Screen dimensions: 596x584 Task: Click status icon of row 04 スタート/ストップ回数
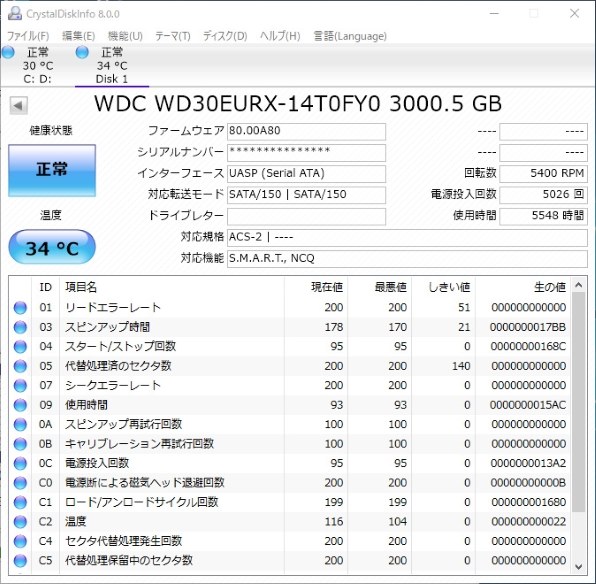pyautogui.click(x=20, y=346)
